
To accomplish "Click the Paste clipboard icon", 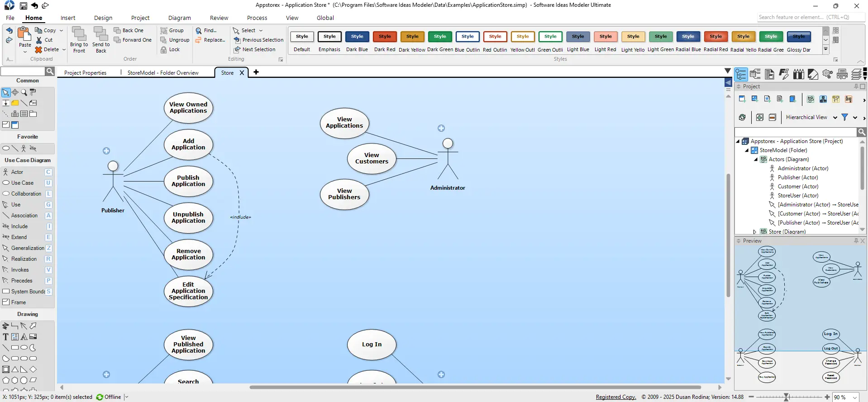I will tap(24, 34).
